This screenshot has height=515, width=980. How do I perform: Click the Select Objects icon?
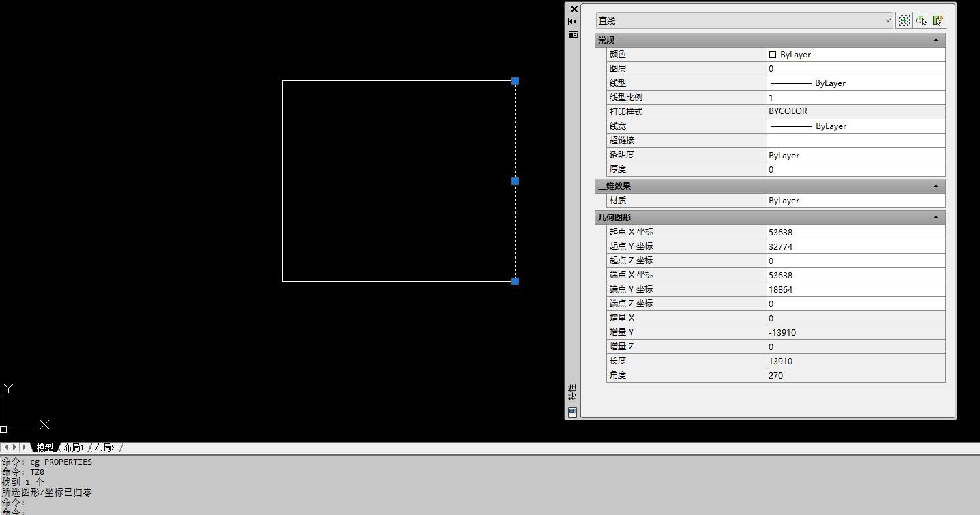[921, 20]
